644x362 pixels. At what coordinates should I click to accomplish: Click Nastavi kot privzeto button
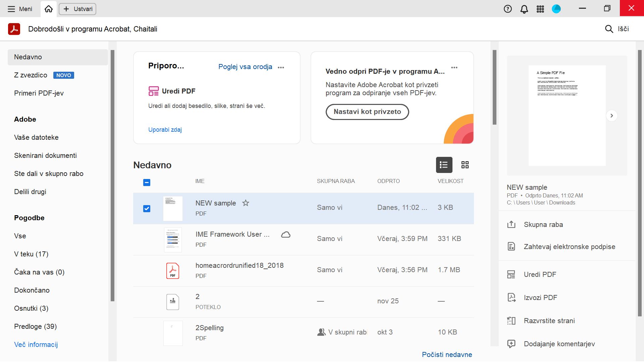point(367,112)
